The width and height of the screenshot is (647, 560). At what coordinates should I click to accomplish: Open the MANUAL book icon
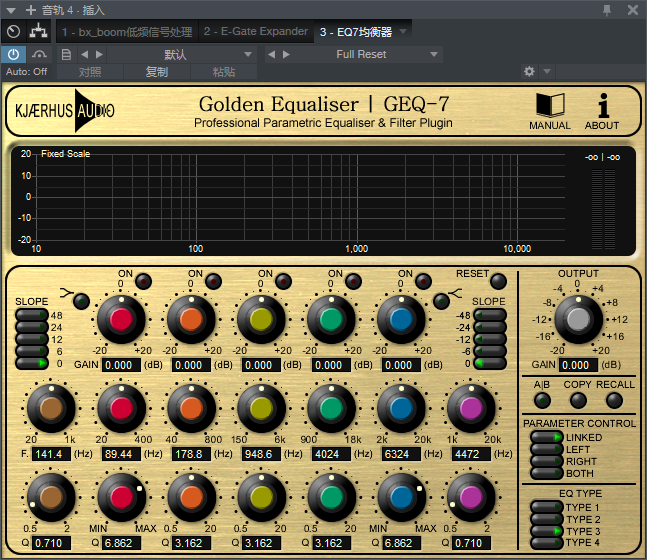click(550, 105)
